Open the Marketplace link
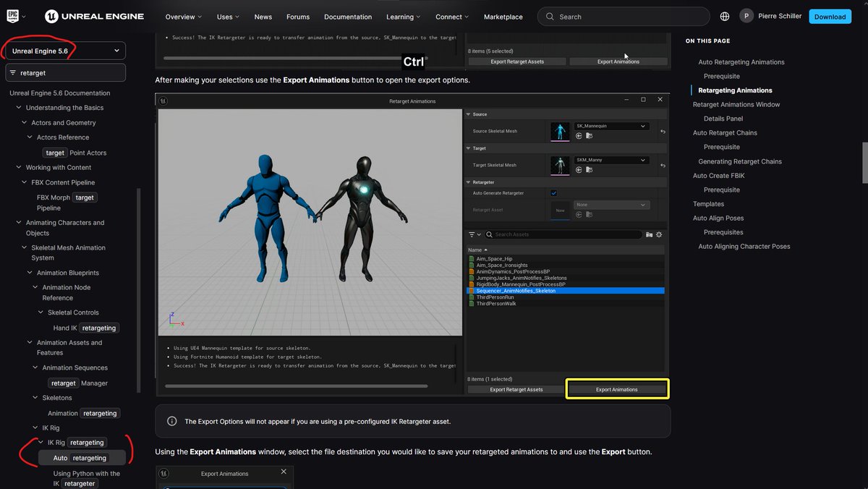Image resolution: width=868 pixels, height=489 pixels. point(503,17)
